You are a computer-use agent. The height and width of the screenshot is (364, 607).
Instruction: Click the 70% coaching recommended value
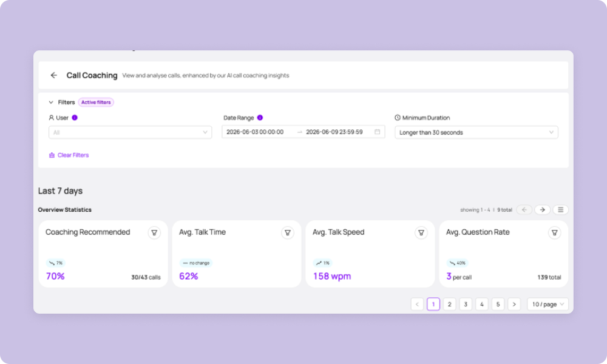coord(55,276)
